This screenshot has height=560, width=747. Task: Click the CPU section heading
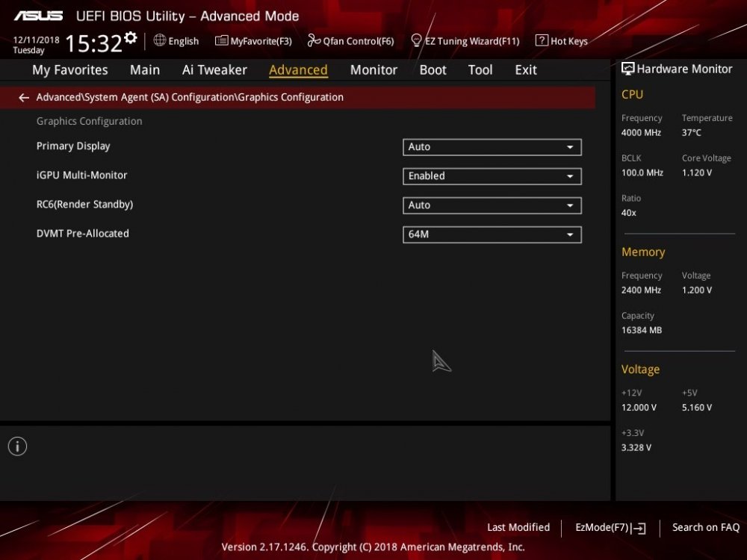632,94
